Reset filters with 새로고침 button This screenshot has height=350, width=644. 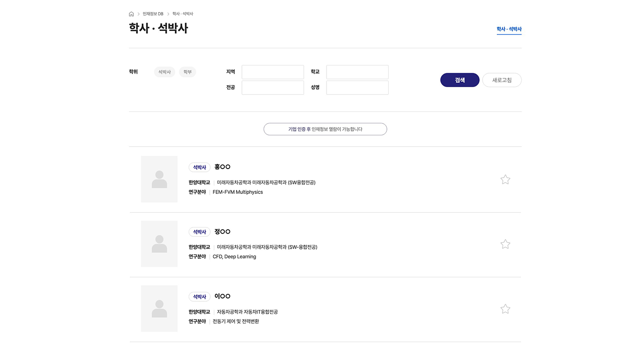501,80
